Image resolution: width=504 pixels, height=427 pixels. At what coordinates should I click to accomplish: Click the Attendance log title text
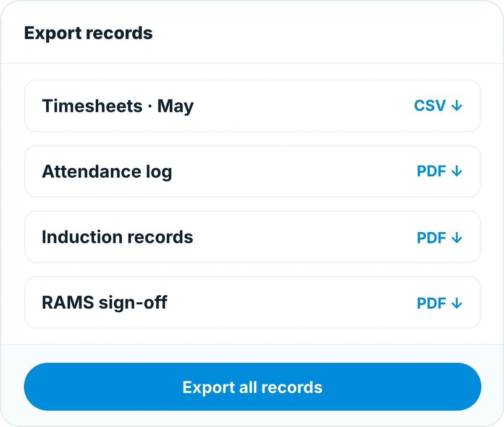point(107,172)
